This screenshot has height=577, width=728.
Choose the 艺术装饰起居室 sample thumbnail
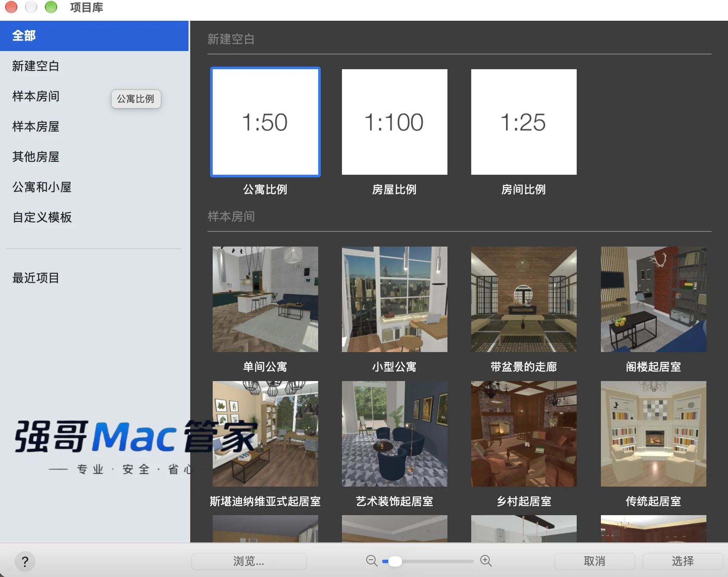[x=394, y=434]
